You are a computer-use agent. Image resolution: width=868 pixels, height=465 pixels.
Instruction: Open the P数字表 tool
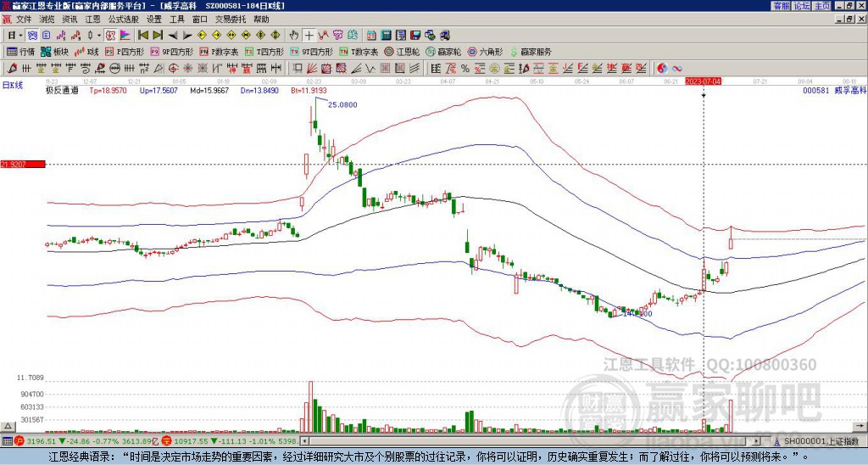tap(219, 52)
